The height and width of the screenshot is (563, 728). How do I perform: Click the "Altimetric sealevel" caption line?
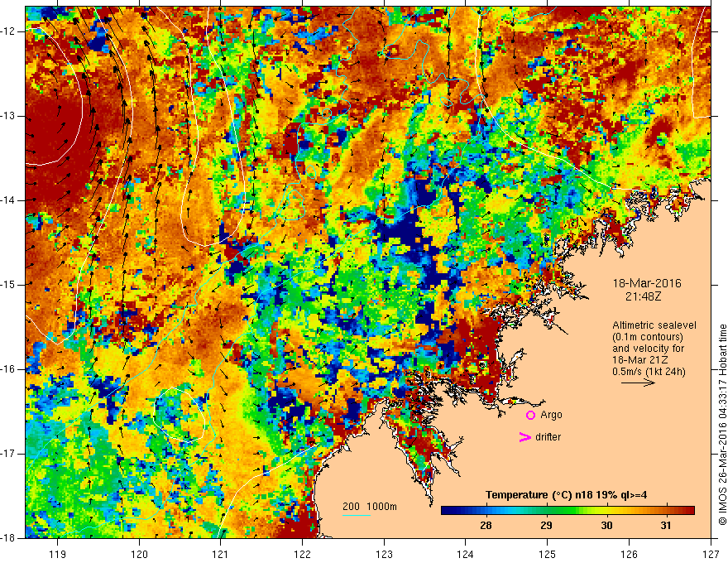(x=654, y=325)
